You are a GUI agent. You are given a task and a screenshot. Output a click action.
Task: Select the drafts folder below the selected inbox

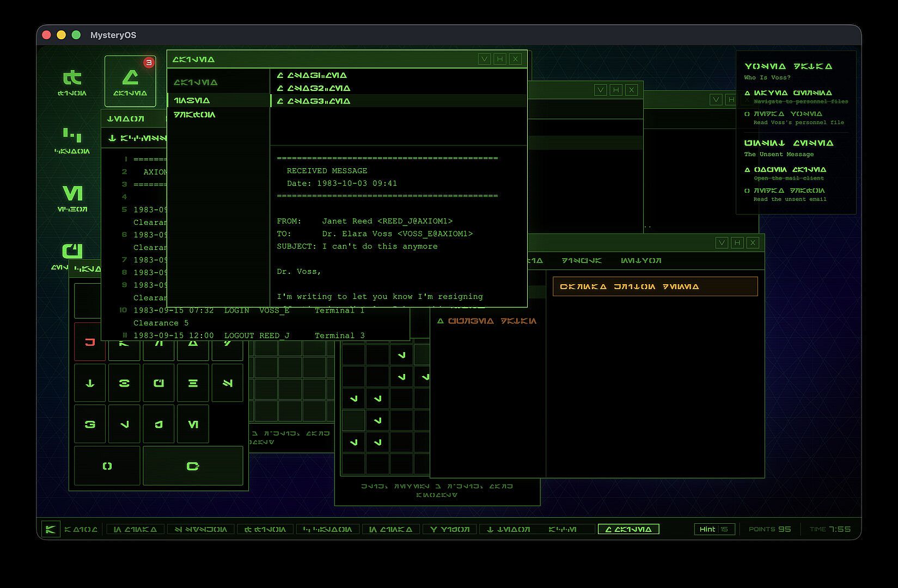pyautogui.click(x=194, y=115)
